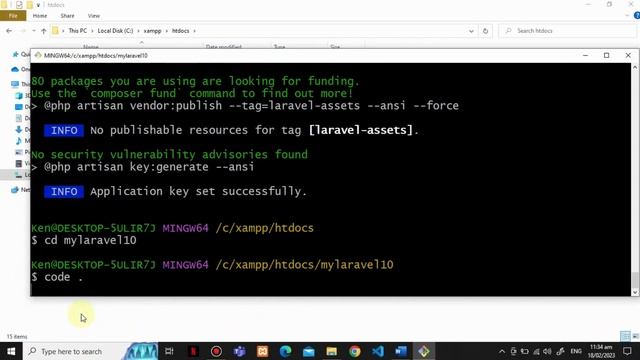Open File Explorer taskbar icon
Screen dimensions: 640x360
click(x=332, y=351)
